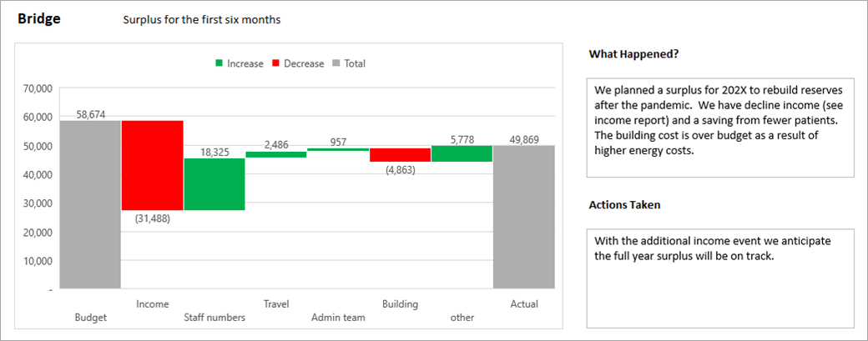Screen dimensions: 868x341
Task: Select the green Staff numbers bar
Action: click(x=214, y=183)
